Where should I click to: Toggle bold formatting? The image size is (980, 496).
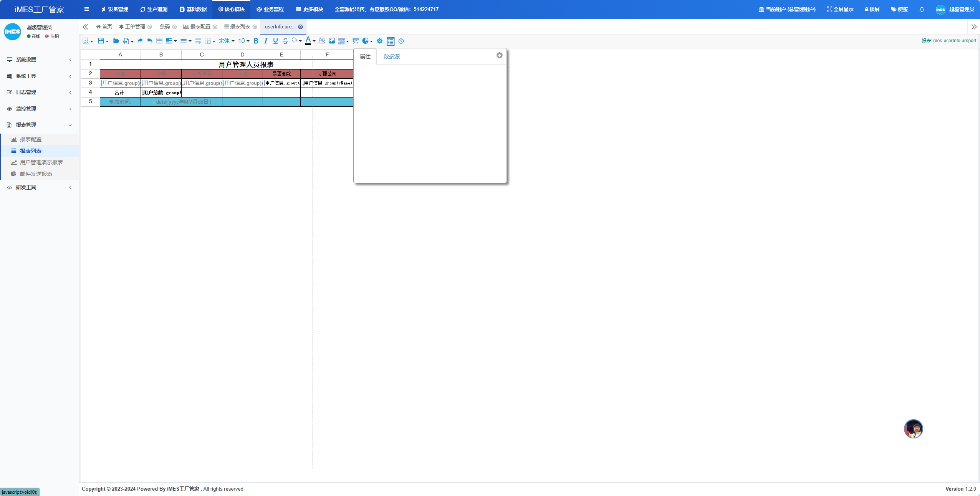tap(256, 41)
